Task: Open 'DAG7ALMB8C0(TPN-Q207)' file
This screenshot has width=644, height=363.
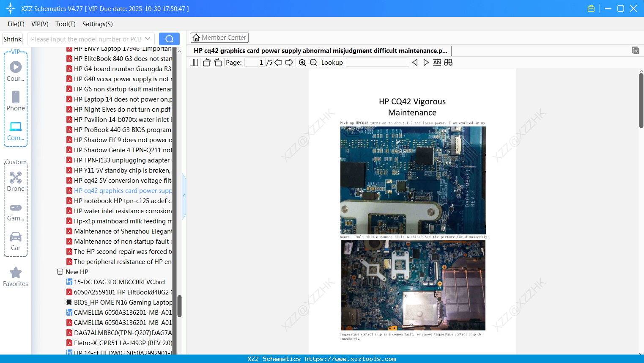Action: 119,333
